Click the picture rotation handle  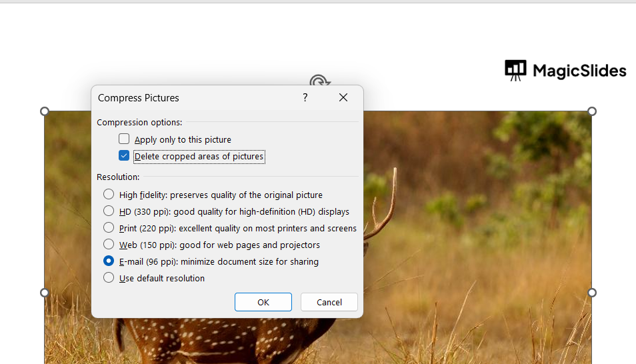point(321,81)
